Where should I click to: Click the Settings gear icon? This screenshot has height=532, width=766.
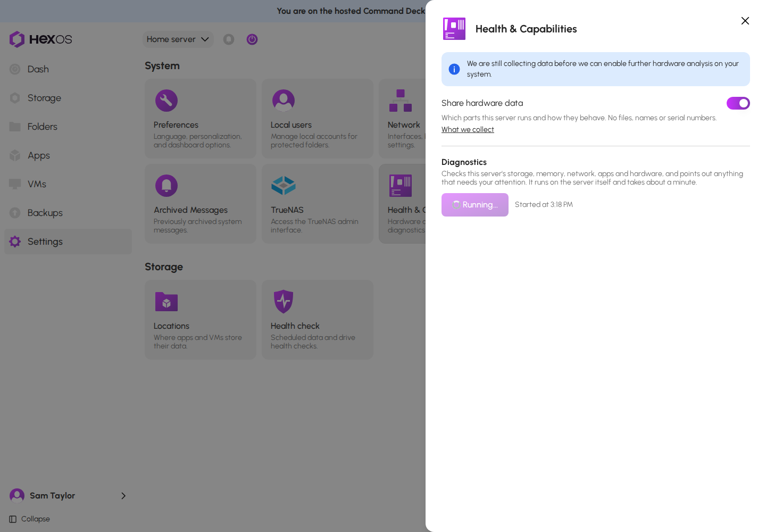tap(15, 242)
